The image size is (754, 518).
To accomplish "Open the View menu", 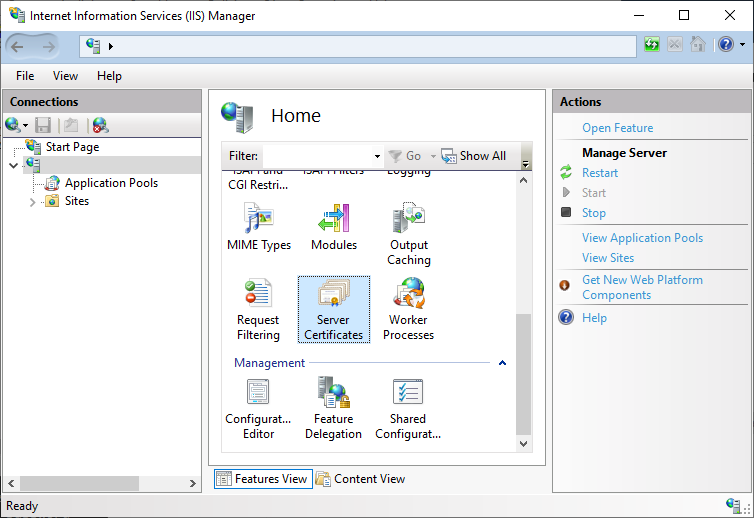I will tap(65, 76).
